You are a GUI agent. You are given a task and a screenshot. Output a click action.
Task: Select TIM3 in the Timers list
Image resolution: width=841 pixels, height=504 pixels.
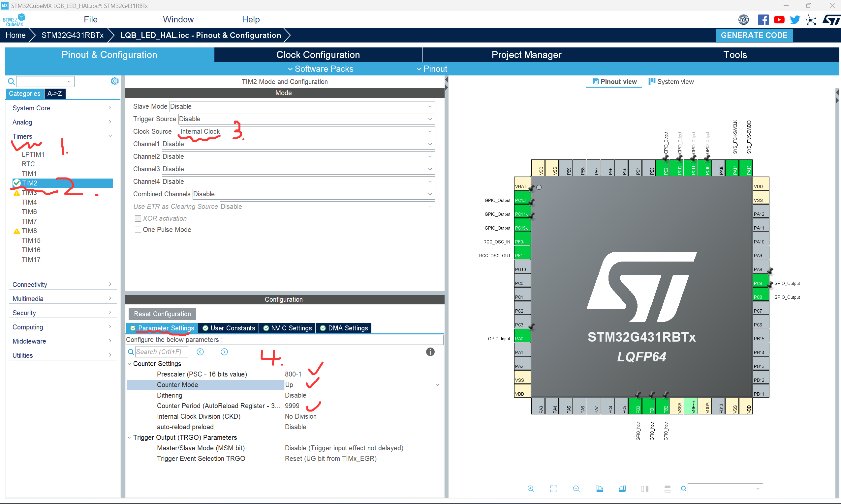[x=29, y=193]
